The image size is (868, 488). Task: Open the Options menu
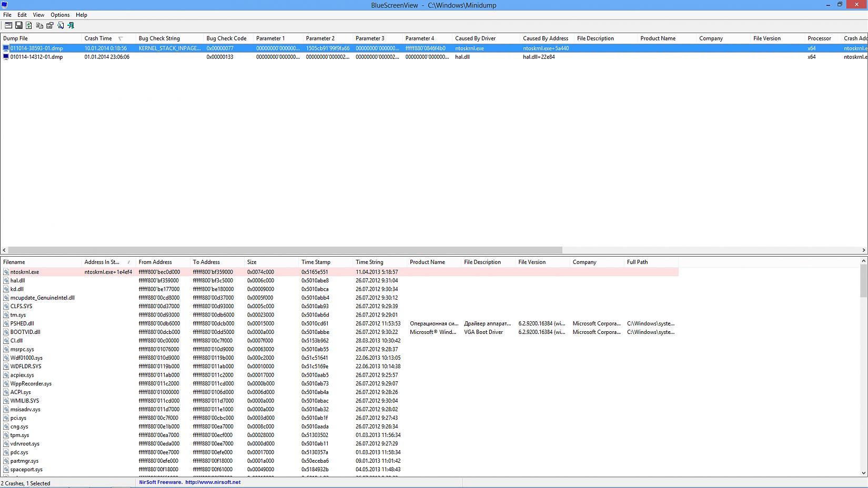pos(60,15)
